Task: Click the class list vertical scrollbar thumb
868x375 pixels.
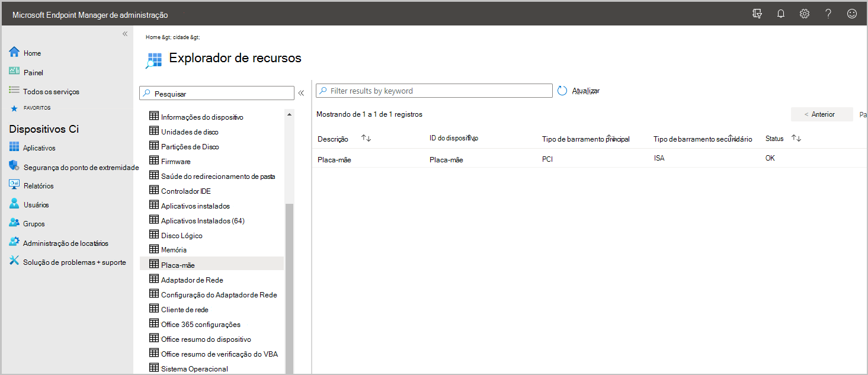Action: coord(289,288)
